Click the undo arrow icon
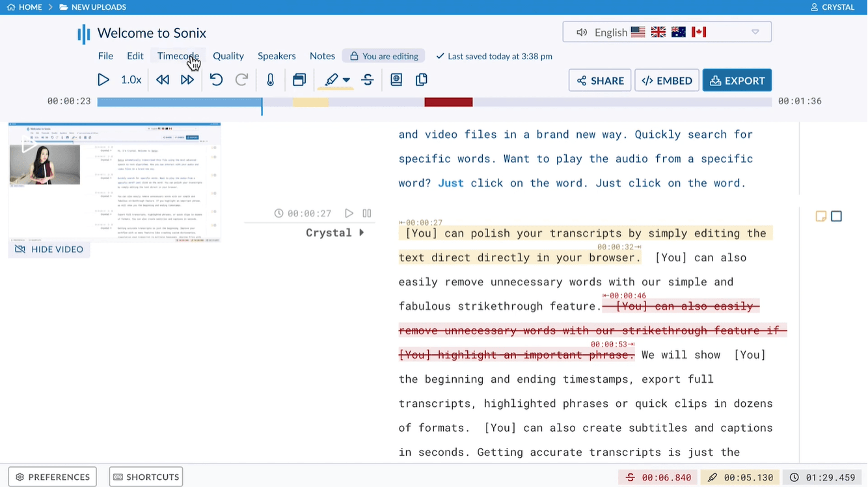Screen dimensions: 868x491 coord(216,80)
